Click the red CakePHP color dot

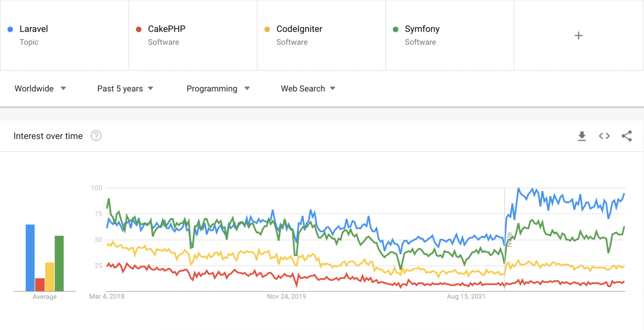pos(139,29)
